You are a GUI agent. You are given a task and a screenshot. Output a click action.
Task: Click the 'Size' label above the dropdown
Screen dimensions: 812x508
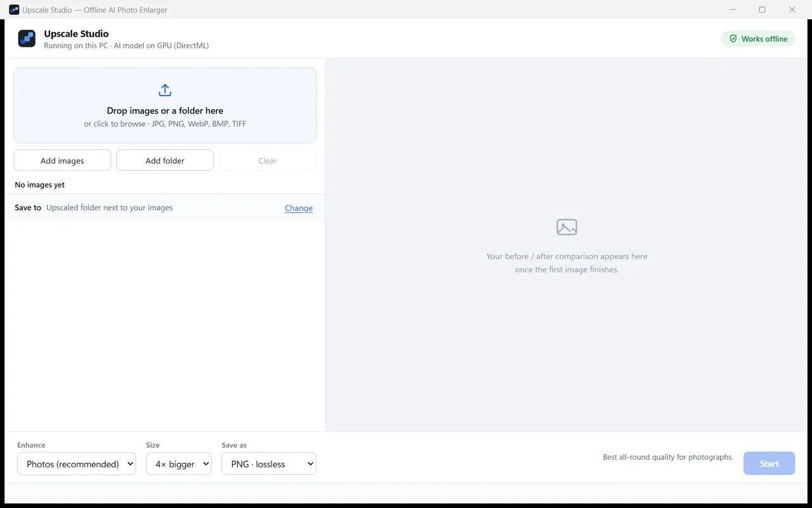click(153, 445)
